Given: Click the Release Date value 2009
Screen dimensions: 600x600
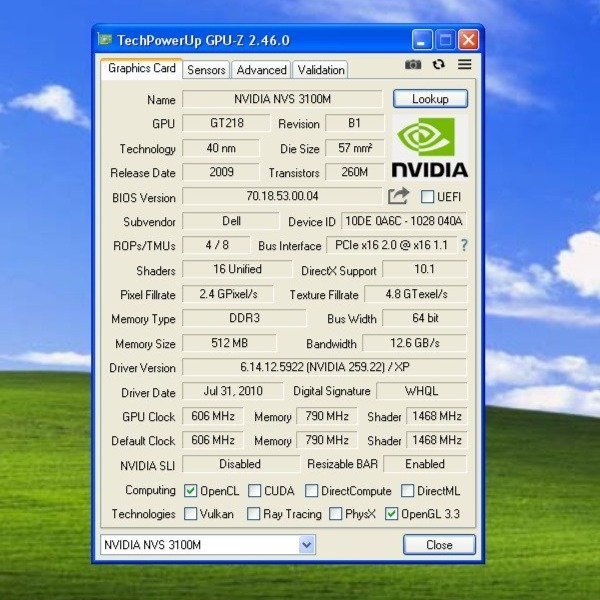Looking at the screenshot, I should click(221, 172).
